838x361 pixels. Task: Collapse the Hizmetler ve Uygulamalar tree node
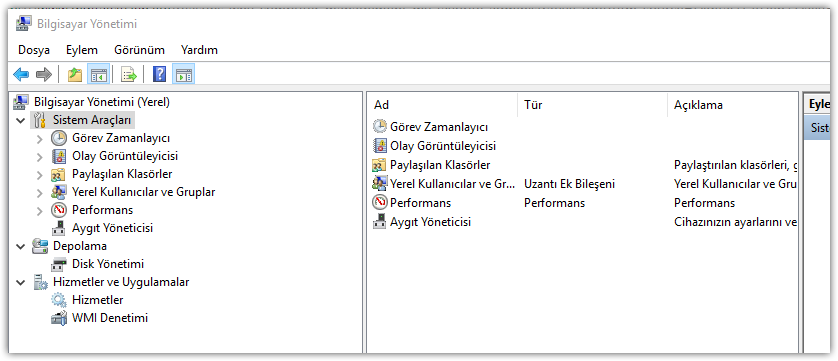(21, 282)
